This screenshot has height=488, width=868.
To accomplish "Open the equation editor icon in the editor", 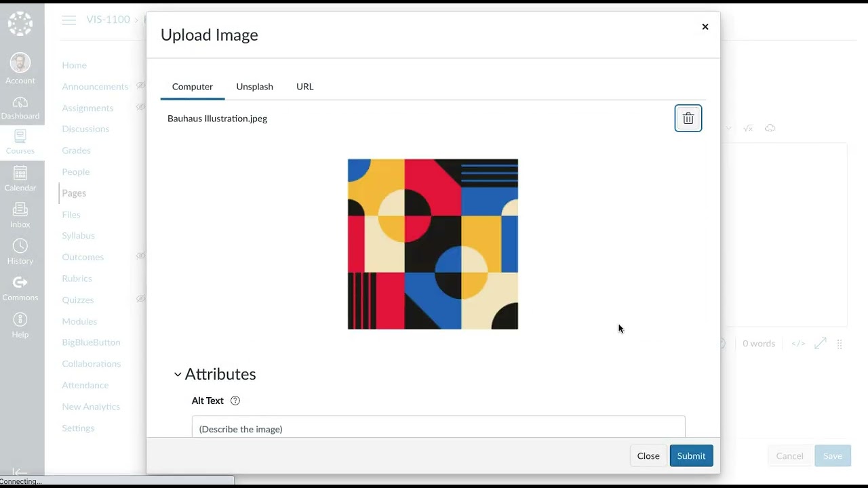I will (x=748, y=128).
